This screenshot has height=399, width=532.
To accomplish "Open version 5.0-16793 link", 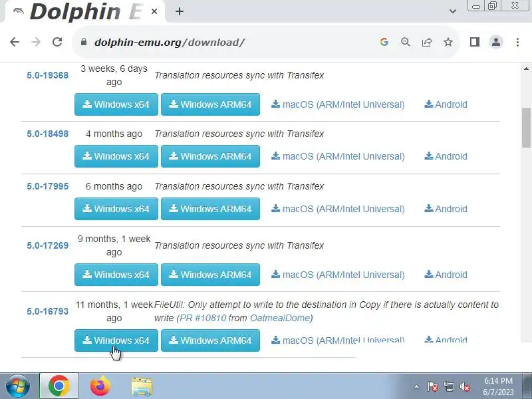I will tap(47, 311).
